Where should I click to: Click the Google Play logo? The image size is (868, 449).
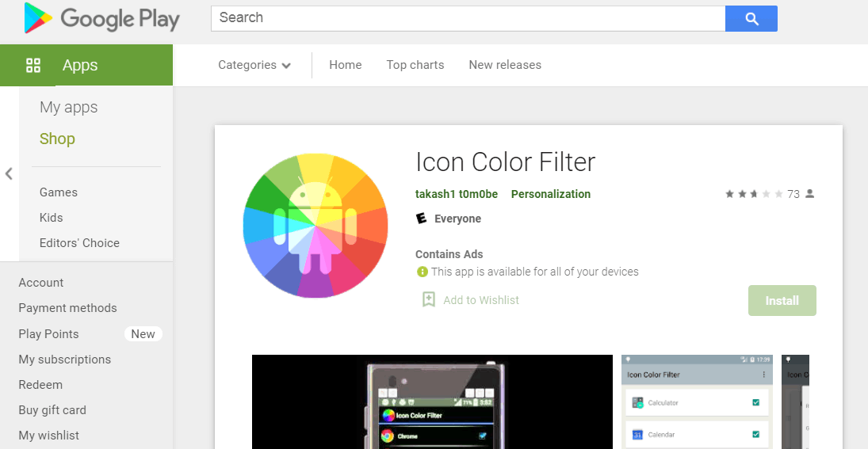(101, 18)
